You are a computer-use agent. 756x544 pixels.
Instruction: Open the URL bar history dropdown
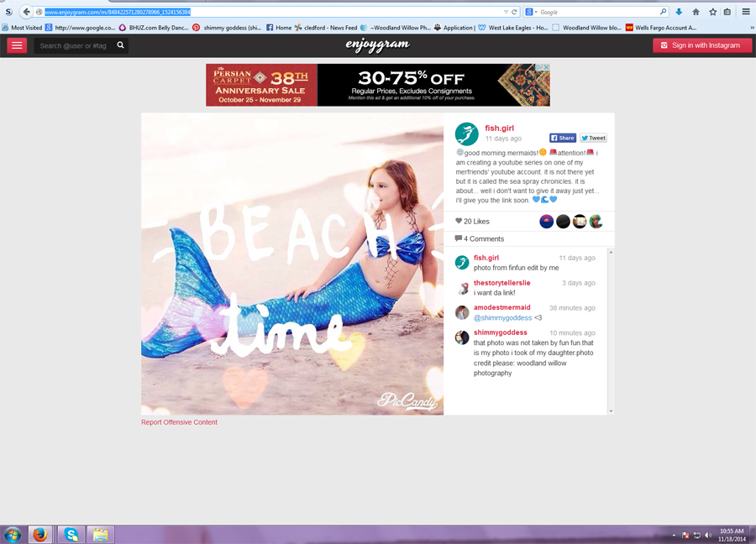(506, 12)
